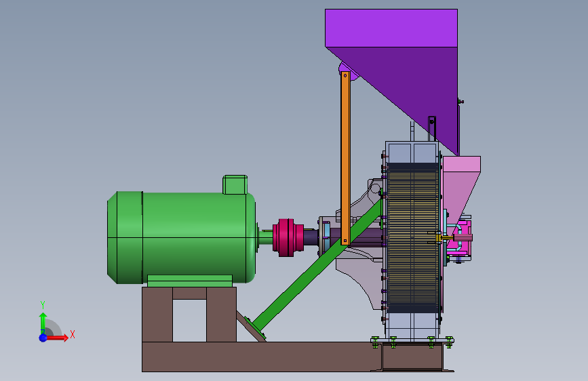Select the orange vertical support bar
Image resolution: width=588 pixels, height=381 pixels.
pyautogui.click(x=345, y=158)
